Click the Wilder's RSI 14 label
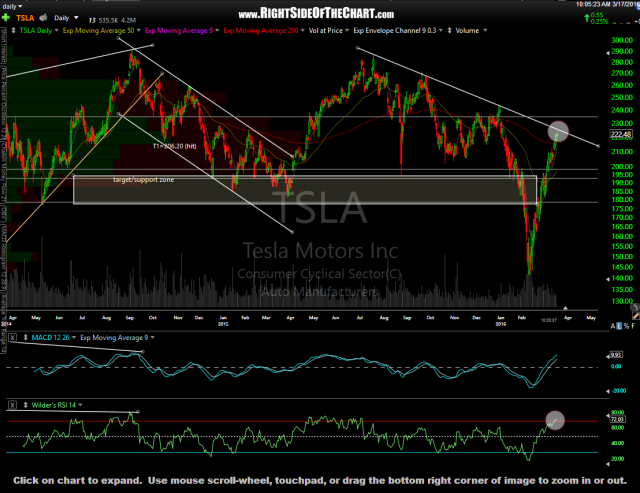 [x=54, y=405]
